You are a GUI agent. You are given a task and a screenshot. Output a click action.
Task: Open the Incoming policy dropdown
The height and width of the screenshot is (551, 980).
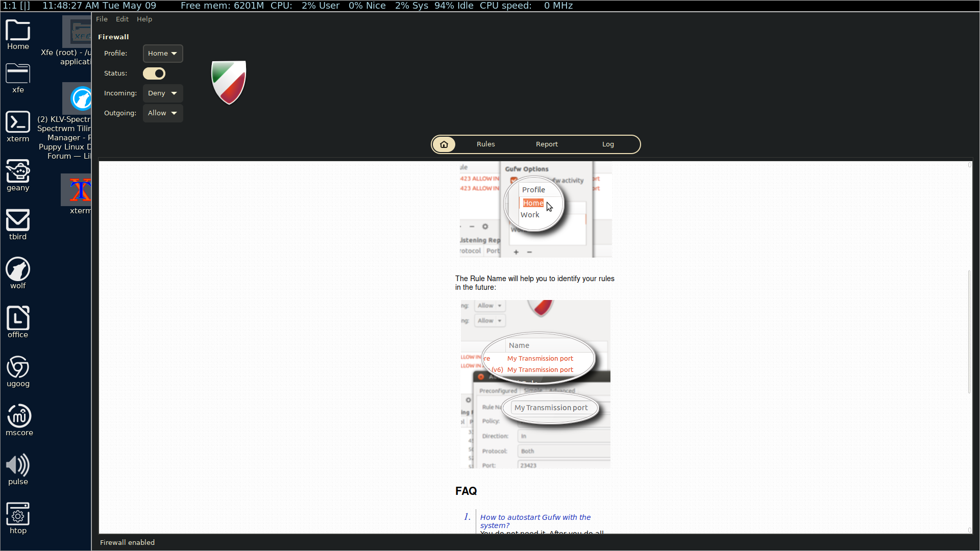[x=162, y=93]
